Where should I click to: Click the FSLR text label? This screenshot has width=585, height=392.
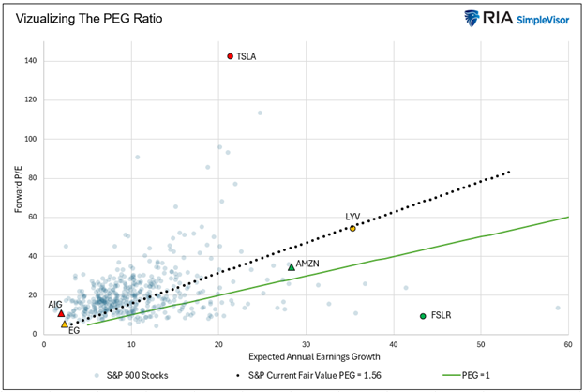click(442, 316)
